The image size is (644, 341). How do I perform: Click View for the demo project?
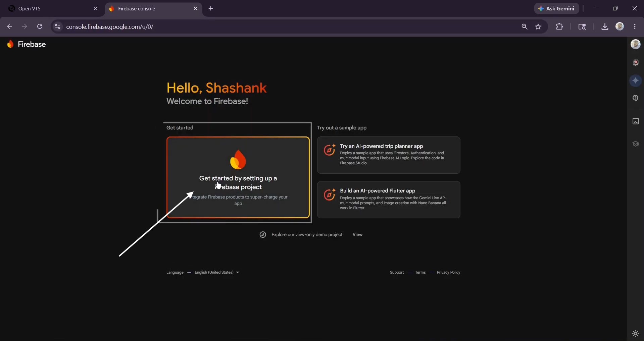click(x=357, y=235)
